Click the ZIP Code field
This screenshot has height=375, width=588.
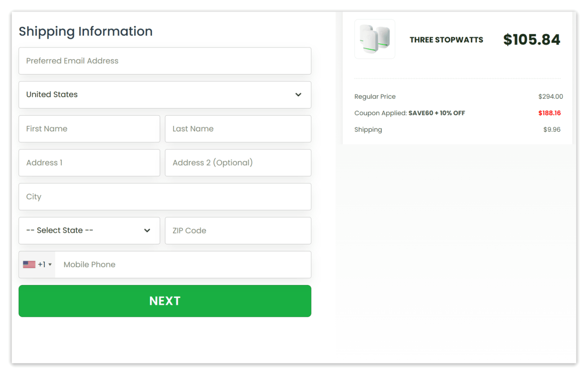point(238,231)
